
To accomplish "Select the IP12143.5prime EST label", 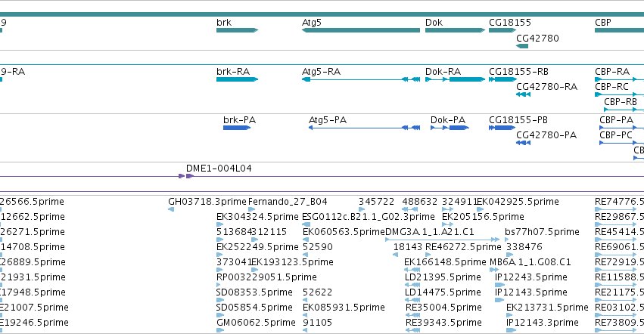I will [x=531, y=292].
